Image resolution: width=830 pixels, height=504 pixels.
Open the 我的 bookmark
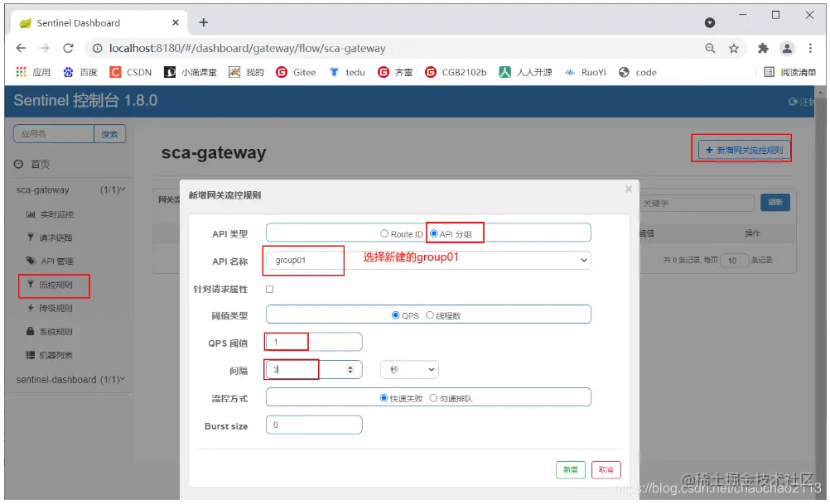(x=246, y=72)
